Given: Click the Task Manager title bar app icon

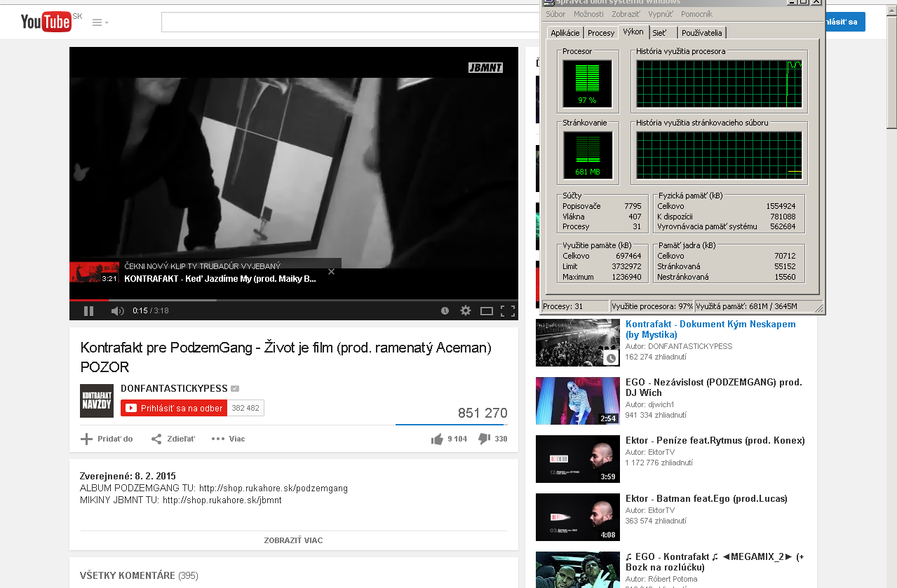Looking at the screenshot, I should pos(549,2).
